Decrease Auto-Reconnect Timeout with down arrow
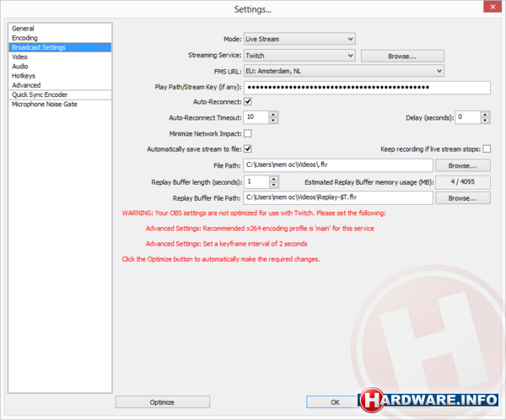The image size is (506, 420). 273,121
